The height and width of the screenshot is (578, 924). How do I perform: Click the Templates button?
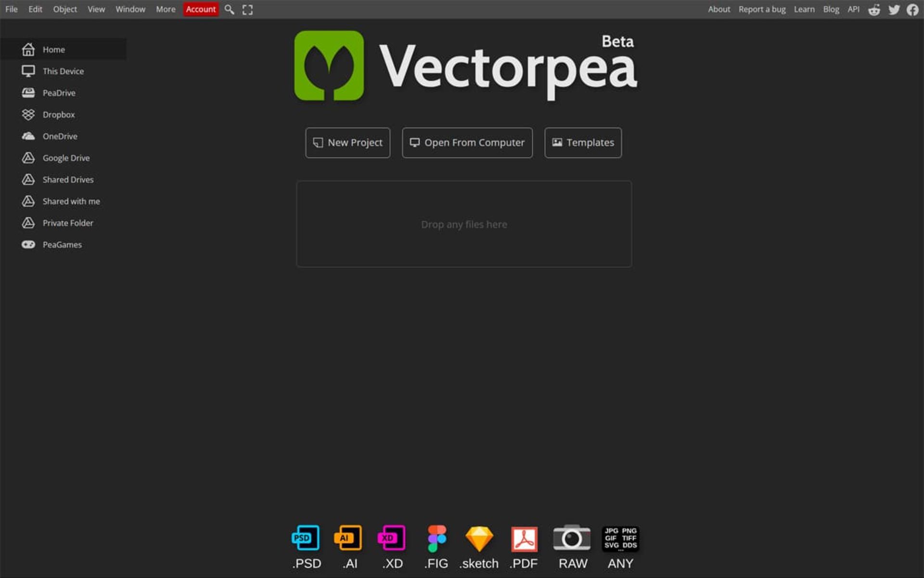click(x=583, y=143)
